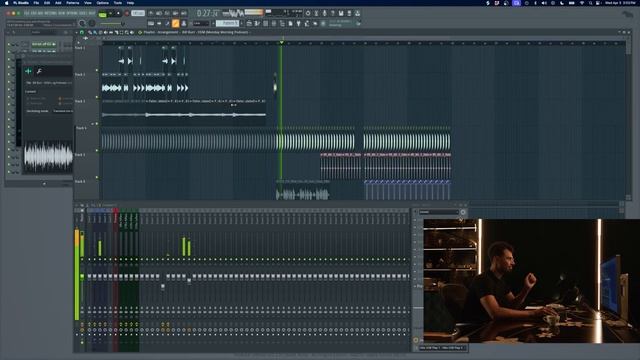The image size is (640, 360).
Task: Open the snap setting dropdown in main toolbar
Action: coord(200,24)
